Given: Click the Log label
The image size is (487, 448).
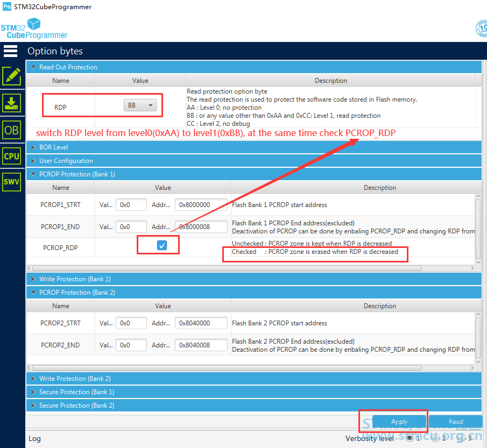Looking at the screenshot, I should click(x=34, y=438).
